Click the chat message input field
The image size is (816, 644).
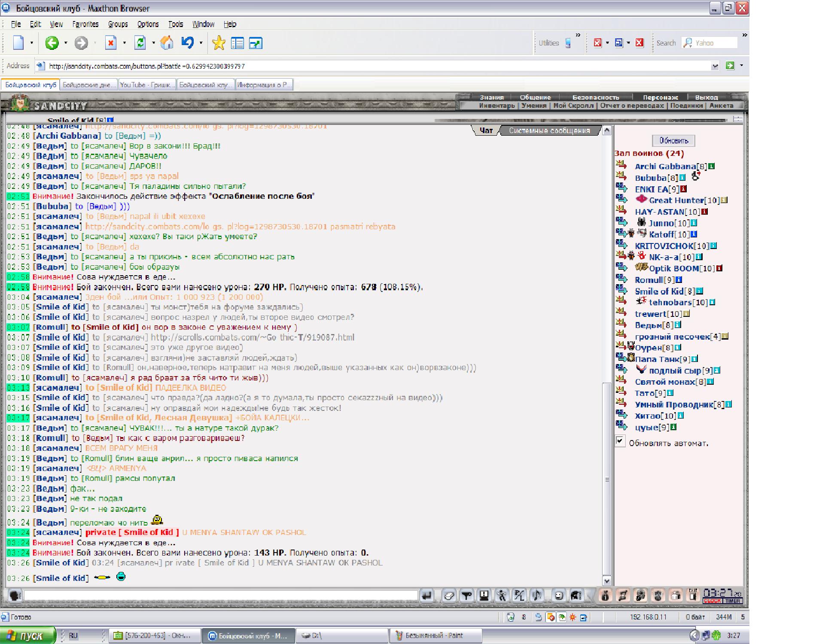point(221,595)
